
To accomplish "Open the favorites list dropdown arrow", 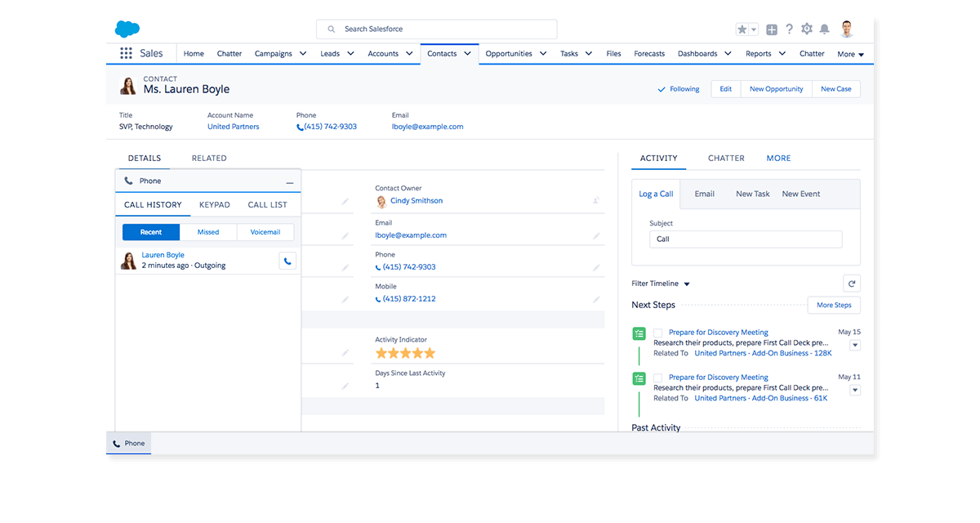I will pyautogui.click(x=753, y=29).
